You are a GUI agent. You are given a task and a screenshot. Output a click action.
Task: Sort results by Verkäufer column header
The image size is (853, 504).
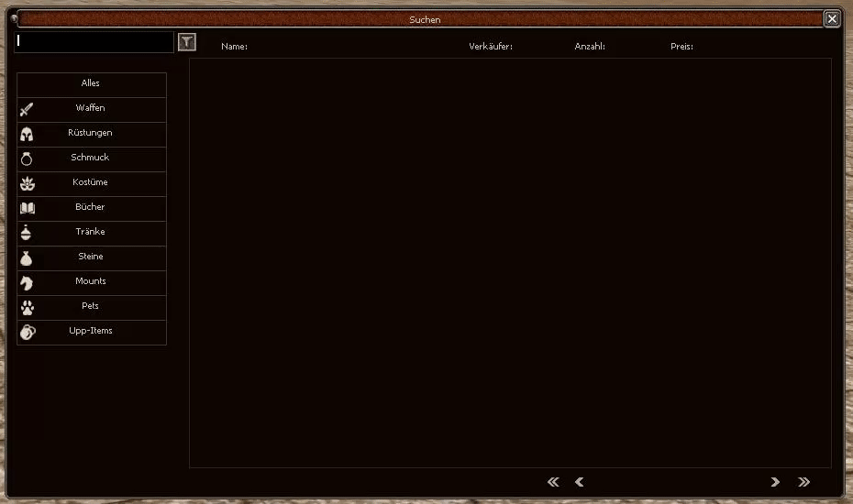click(491, 47)
